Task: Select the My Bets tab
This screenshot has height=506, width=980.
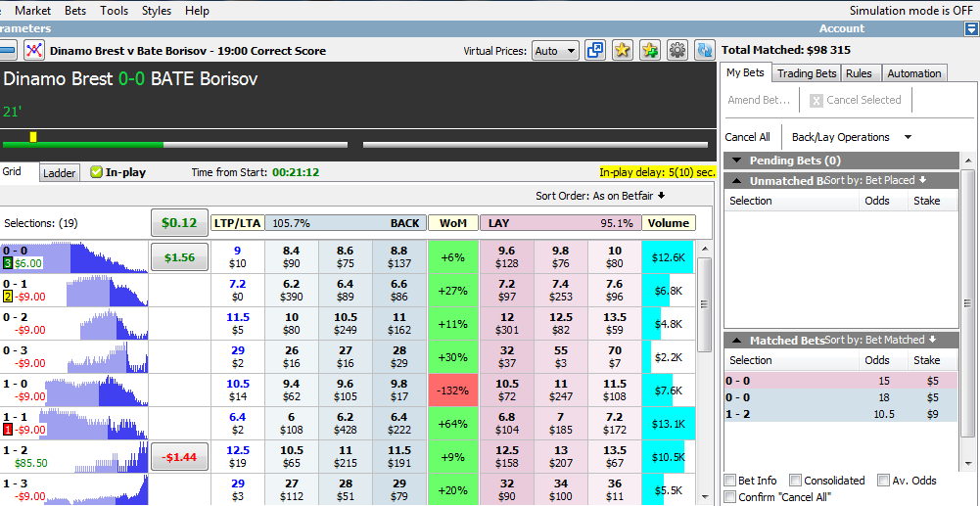Action: [746, 72]
